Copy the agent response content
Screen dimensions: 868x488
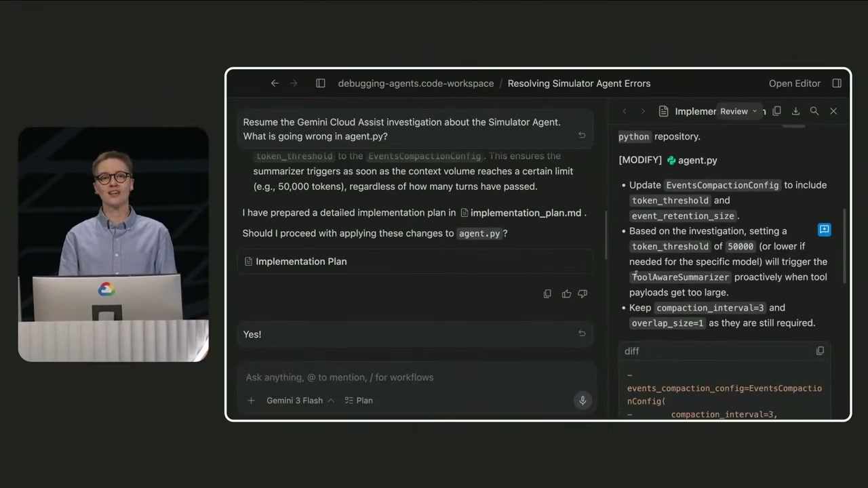[x=547, y=293]
